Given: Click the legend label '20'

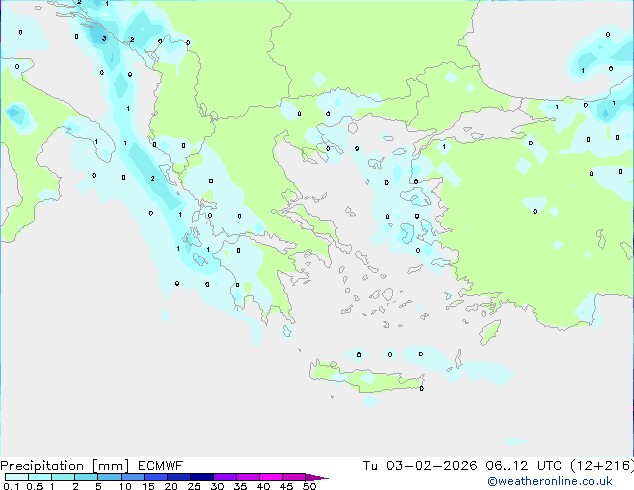Looking at the screenshot, I should pos(171,486).
